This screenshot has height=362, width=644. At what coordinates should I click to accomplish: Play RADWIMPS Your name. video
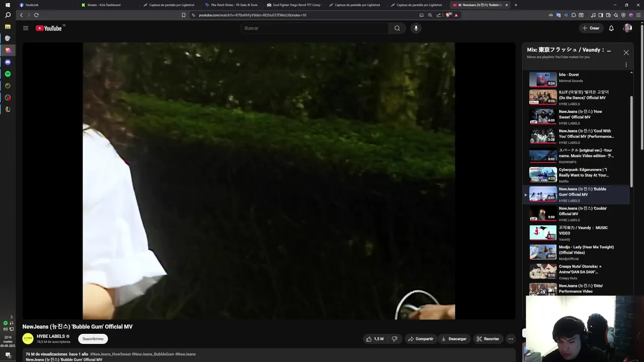pyautogui.click(x=576, y=155)
